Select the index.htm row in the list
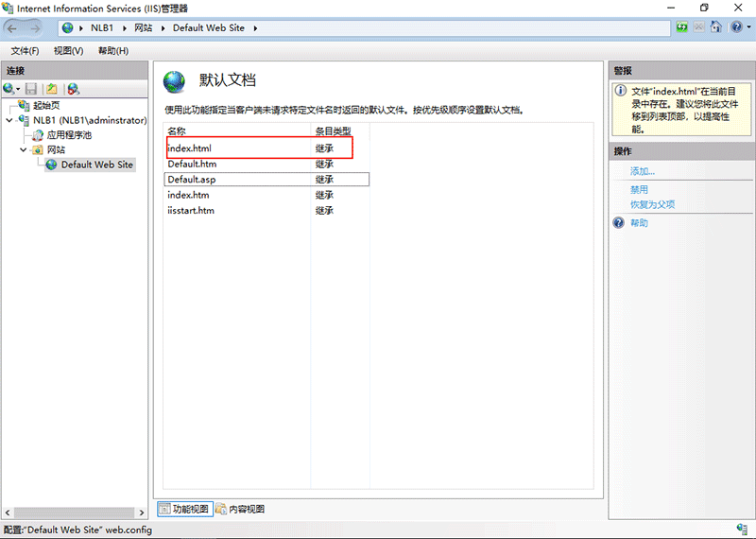Image resolution: width=756 pixels, height=539 pixels. pyautogui.click(x=266, y=195)
